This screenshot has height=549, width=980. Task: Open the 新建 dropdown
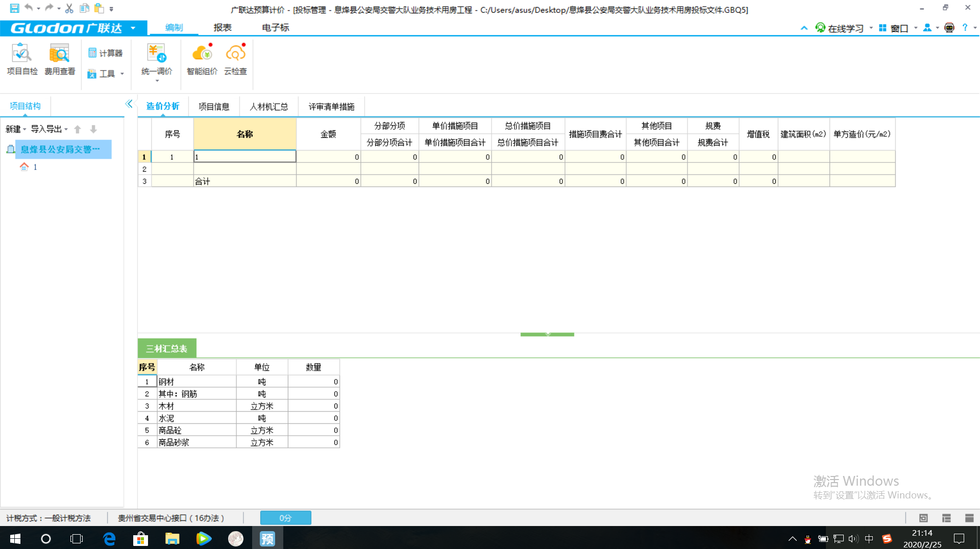click(16, 129)
